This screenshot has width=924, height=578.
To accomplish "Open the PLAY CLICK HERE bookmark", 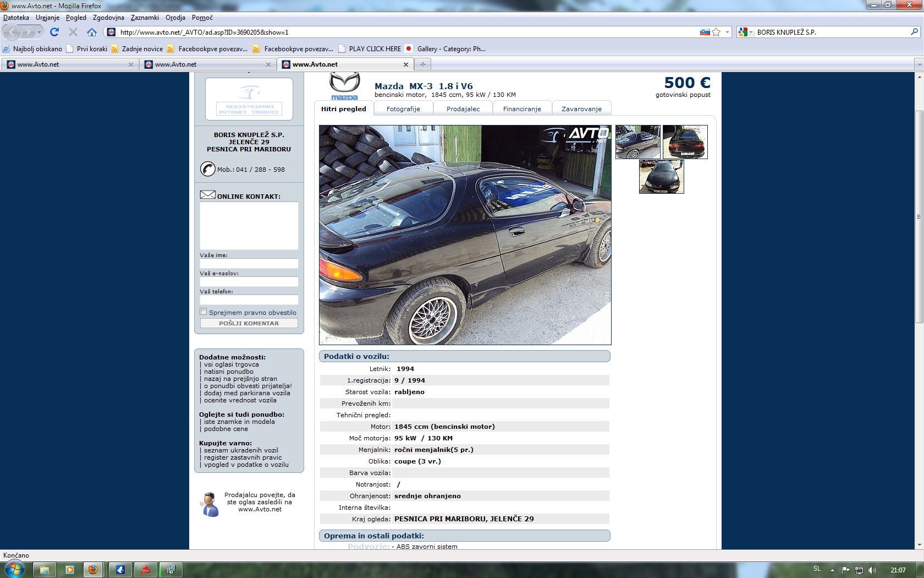I will click(x=370, y=48).
